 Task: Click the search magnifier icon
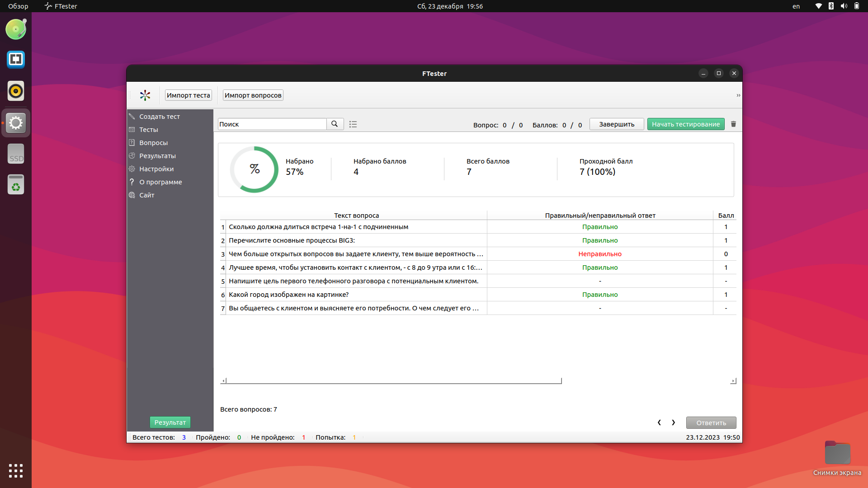[335, 124]
